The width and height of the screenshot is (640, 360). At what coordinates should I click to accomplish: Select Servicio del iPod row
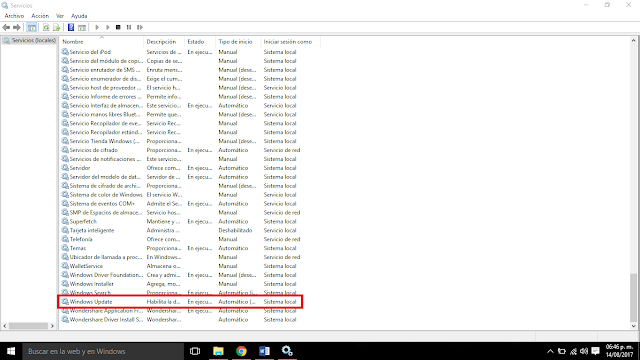180,52
